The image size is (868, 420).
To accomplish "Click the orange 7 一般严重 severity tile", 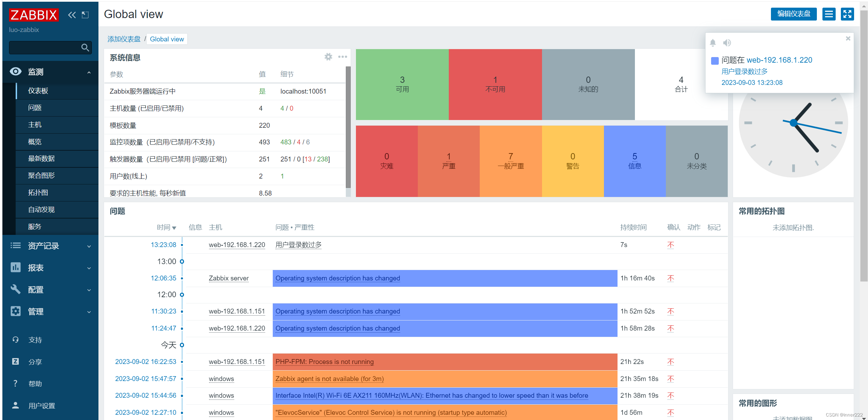I will pos(510,161).
